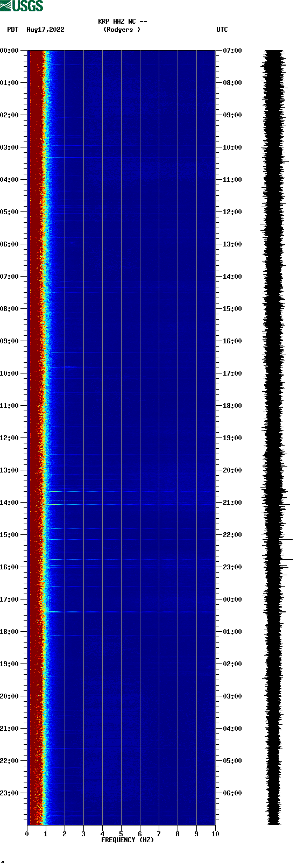The width and height of the screenshot is (297, 868).
Task: Click the UTC timezone label
Action: (x=222, y=30)
